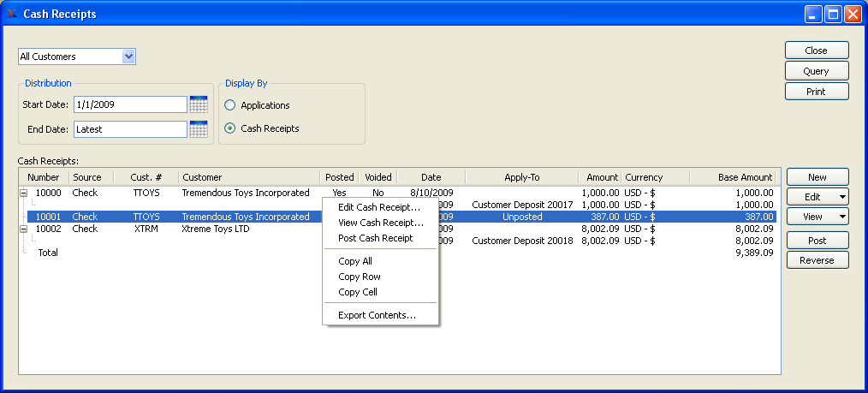This screenshot has width=868, height=393.
Task: Select the Applications radio button
Action: [229, 105]
